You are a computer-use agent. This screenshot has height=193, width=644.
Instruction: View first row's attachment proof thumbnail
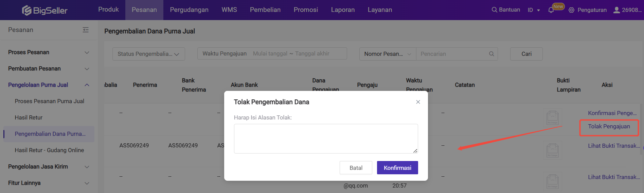point(552,118)
